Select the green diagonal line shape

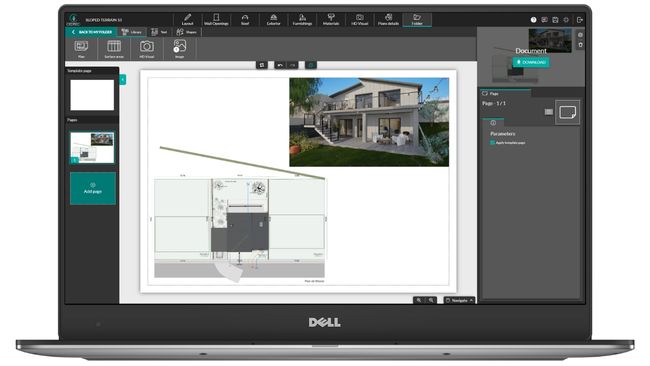click(242, 163)
